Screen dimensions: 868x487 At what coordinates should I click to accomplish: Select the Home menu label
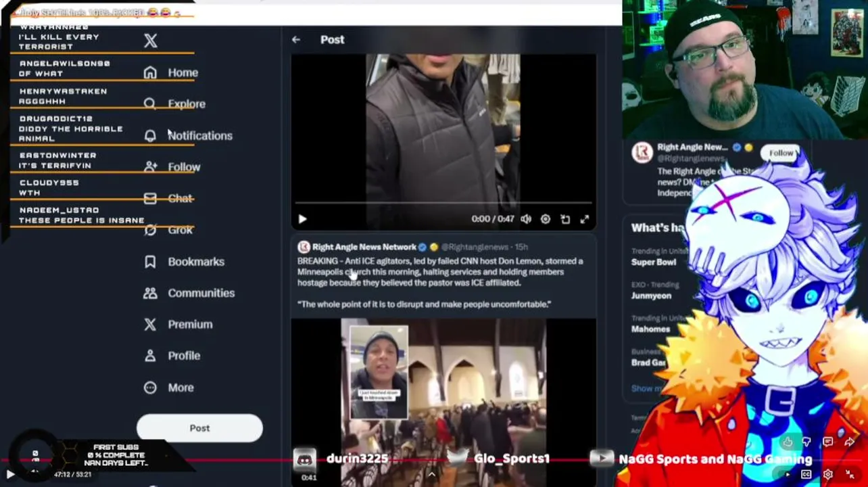[183, 72]
